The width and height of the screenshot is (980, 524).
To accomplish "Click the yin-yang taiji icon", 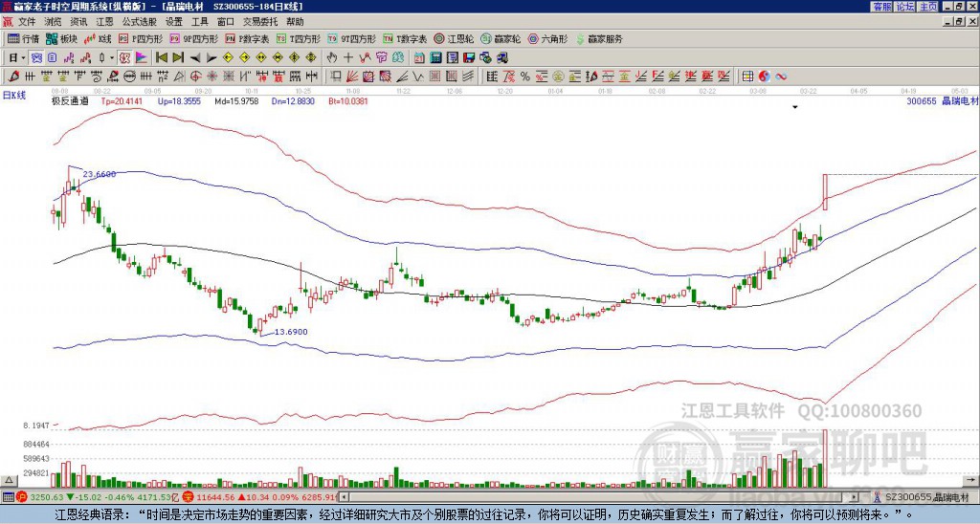I will pyautogui.click(x=764, y=76).
